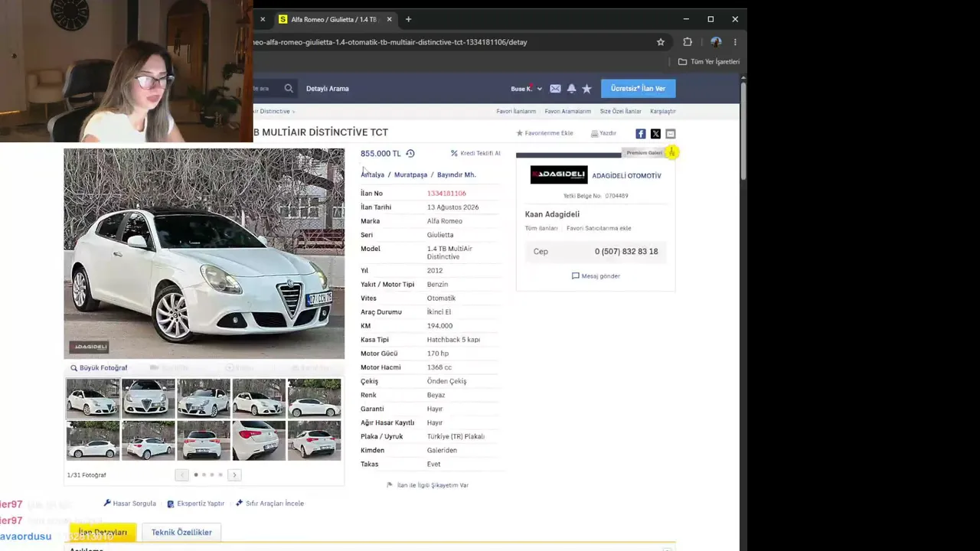Open the İlan Detayları tab
980x551 pixels.
(x=103, y=532)
